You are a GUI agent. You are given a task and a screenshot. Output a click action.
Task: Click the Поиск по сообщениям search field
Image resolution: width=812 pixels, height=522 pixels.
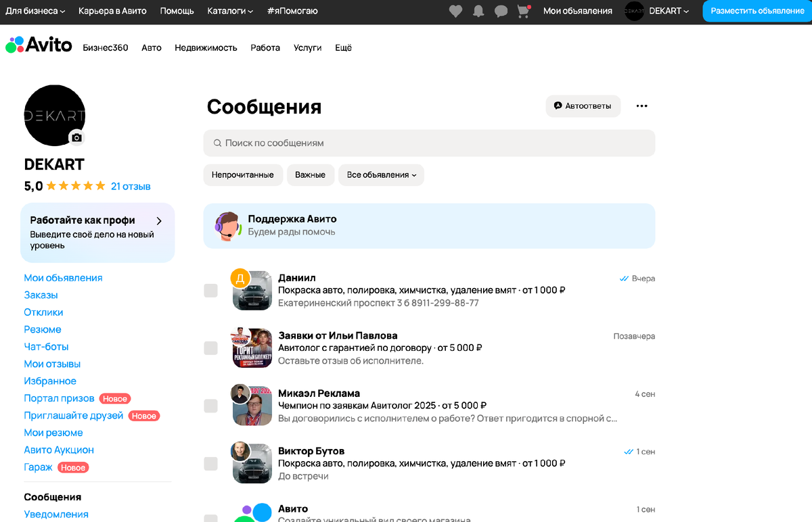429,143
